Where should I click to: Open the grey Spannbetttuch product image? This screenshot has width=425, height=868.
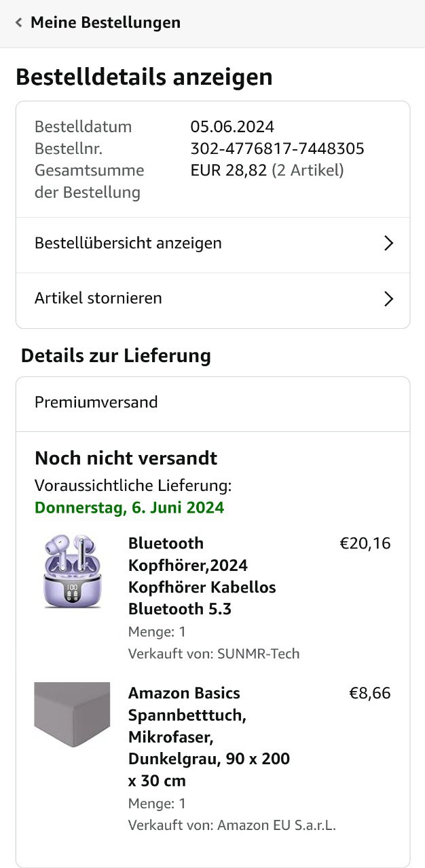[x=72, y=715]
